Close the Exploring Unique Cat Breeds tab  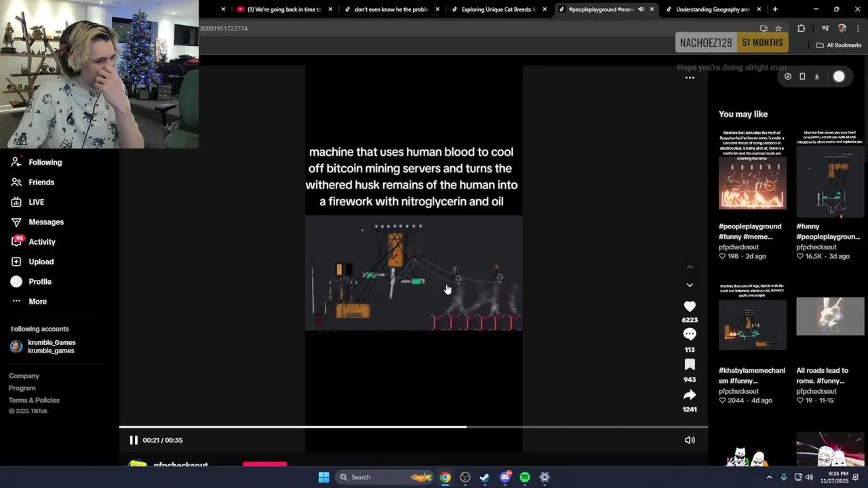coord(545,9)
